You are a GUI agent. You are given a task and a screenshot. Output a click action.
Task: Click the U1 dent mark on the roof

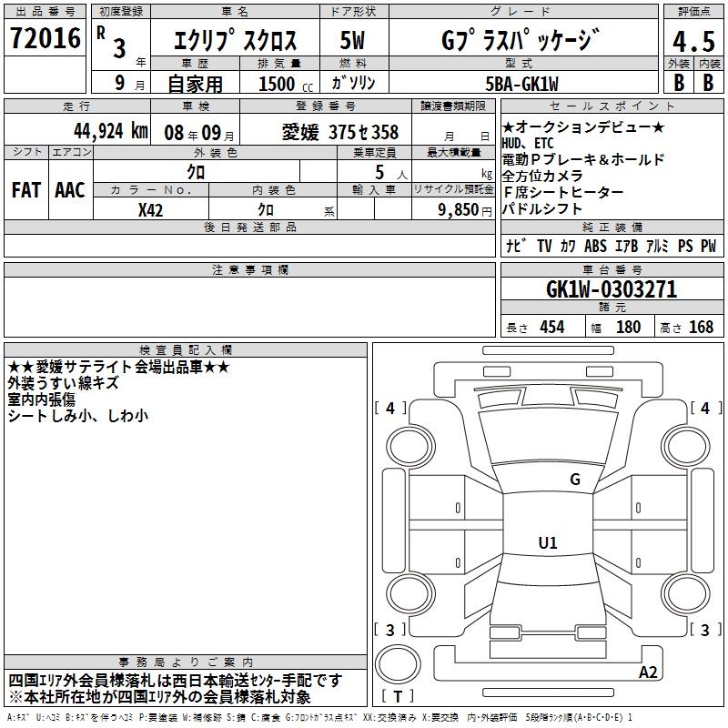(x=548, y=542)
